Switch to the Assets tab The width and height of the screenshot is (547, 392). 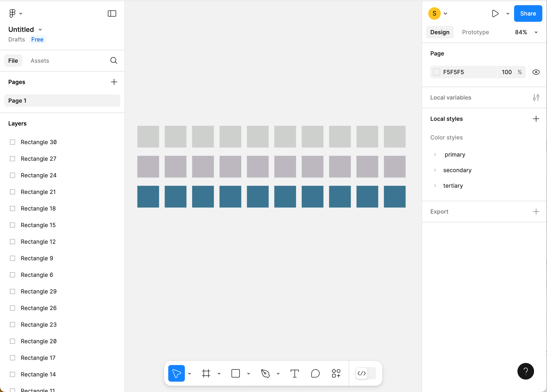tap(40, 61)
